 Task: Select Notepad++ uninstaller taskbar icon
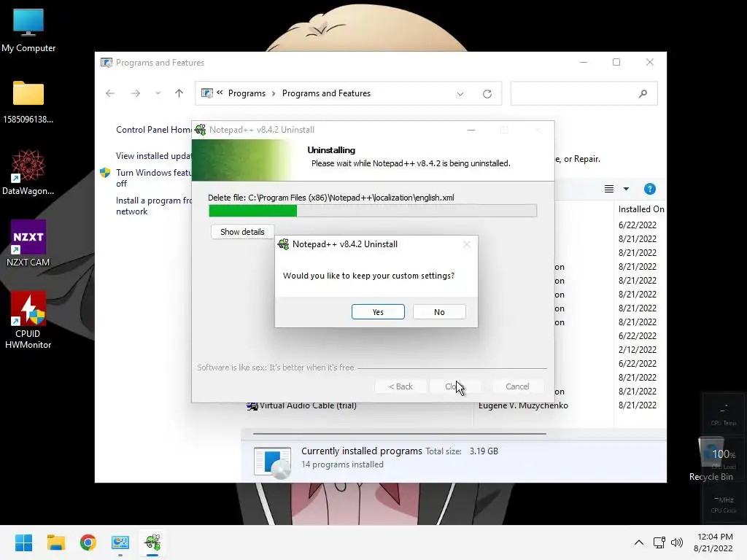point(152,542)
